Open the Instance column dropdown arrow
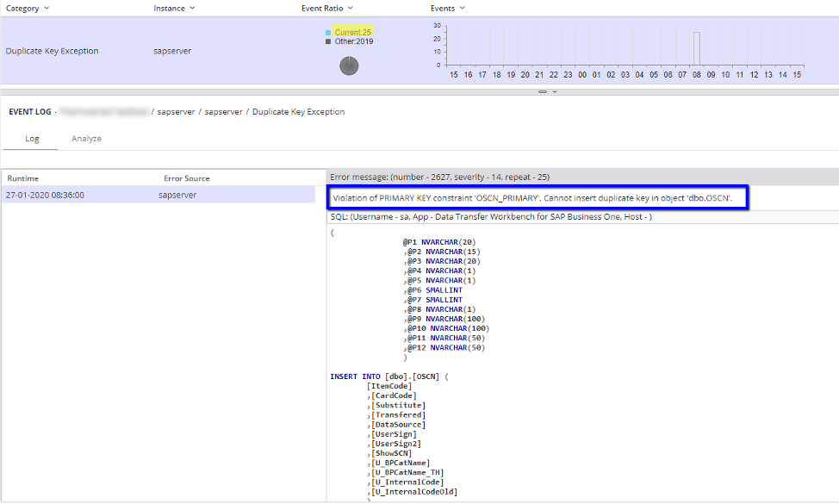The image size is (839, 504). coord(192,8)
